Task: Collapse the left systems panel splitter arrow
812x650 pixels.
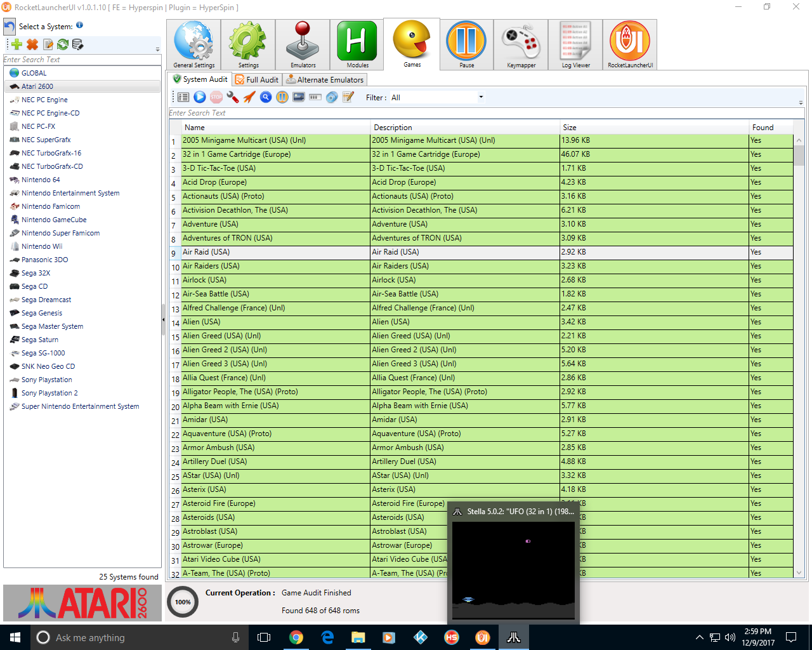Action: pyautogui.click(x=163, y=319)
